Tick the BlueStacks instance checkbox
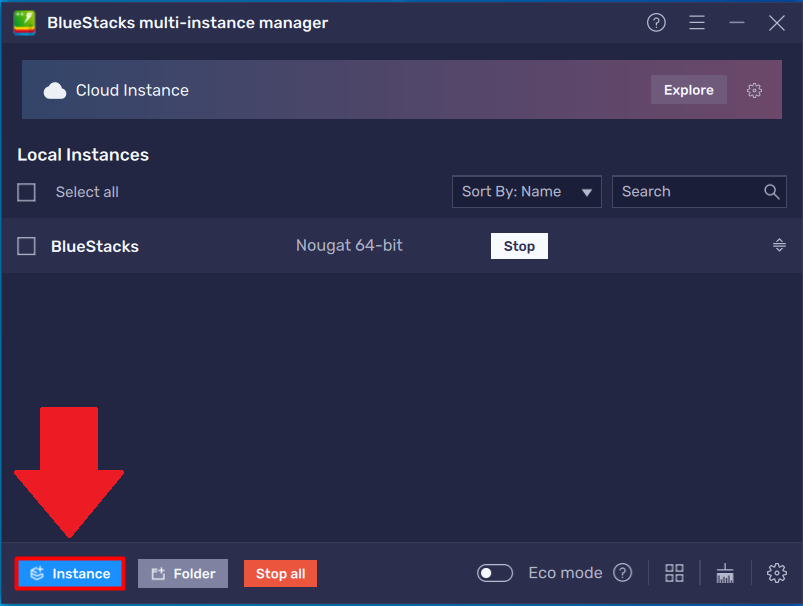 26,246
